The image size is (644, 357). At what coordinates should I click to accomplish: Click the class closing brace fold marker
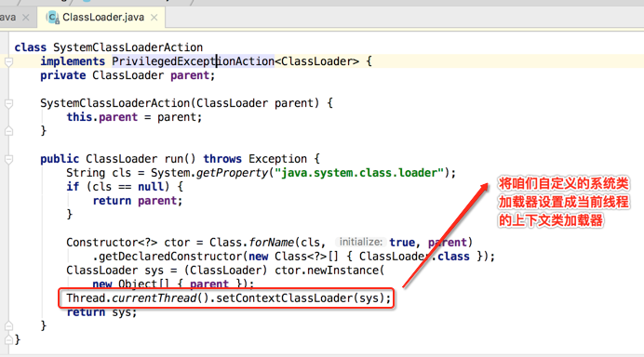coord(8,339)
